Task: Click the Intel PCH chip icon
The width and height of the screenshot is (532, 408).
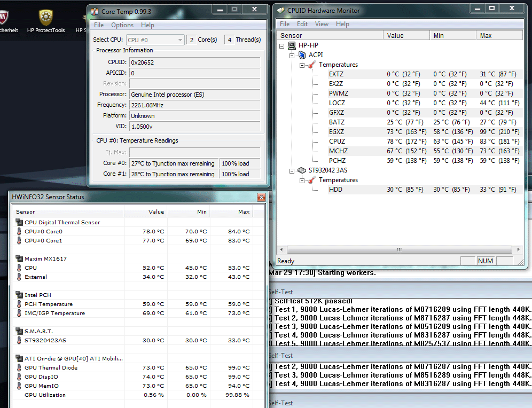Action: coord(19,295)
